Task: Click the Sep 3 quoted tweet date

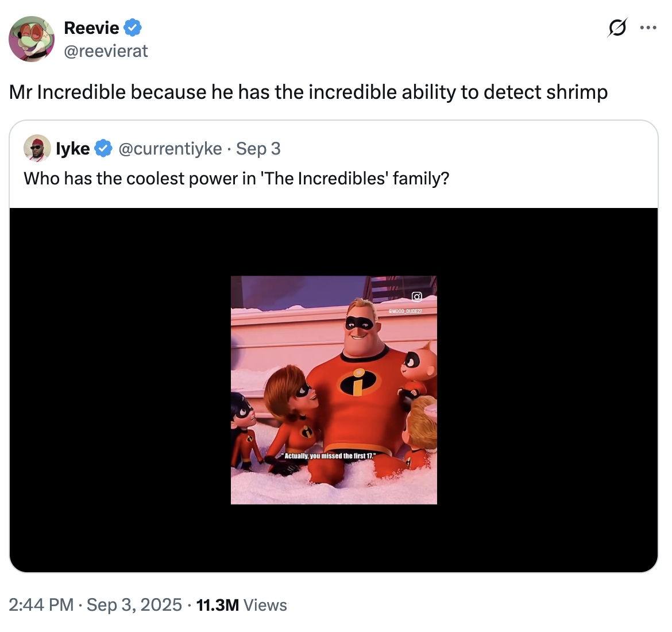Action: coord(258,148)
